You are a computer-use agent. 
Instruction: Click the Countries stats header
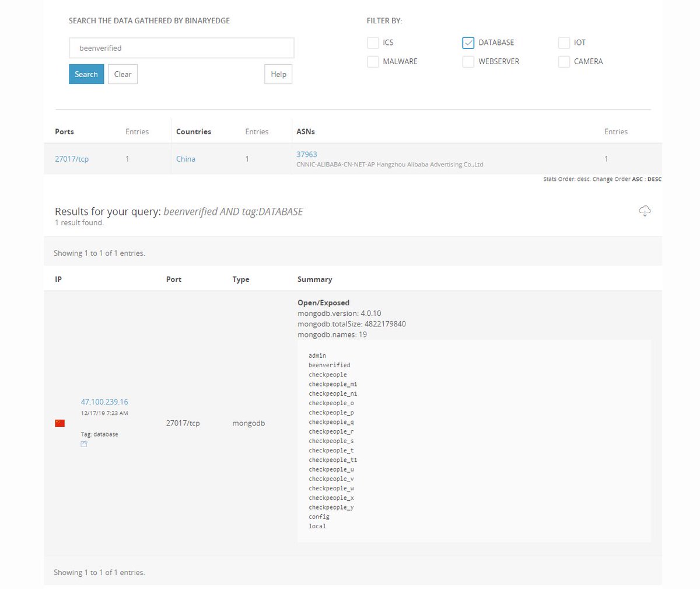(194, 131)
